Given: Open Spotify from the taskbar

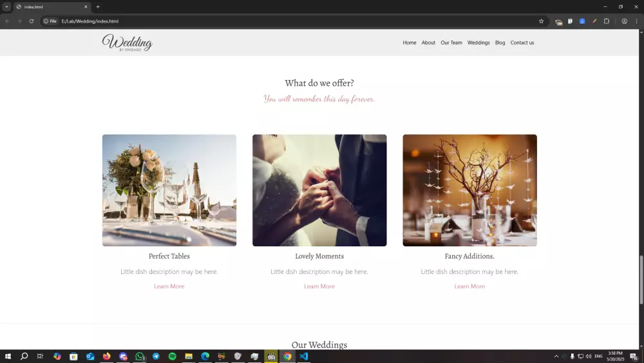Looking at the screenshot, I should click(173, 357).
